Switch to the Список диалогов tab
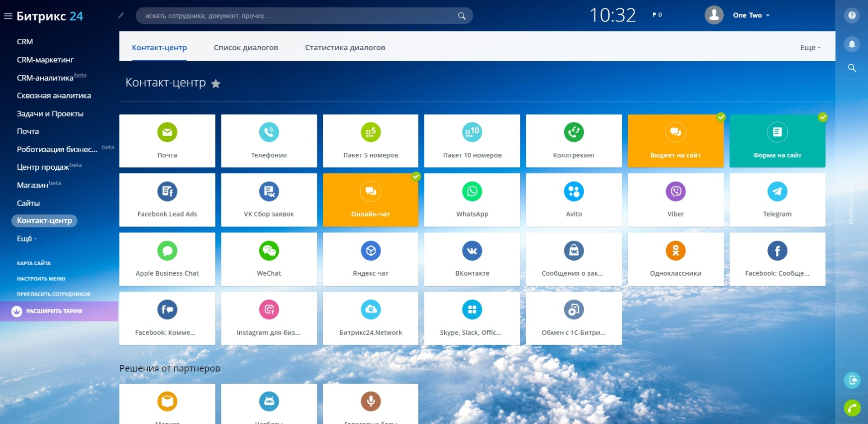This screenshot has height=424, width=868. tap(246, 48)
